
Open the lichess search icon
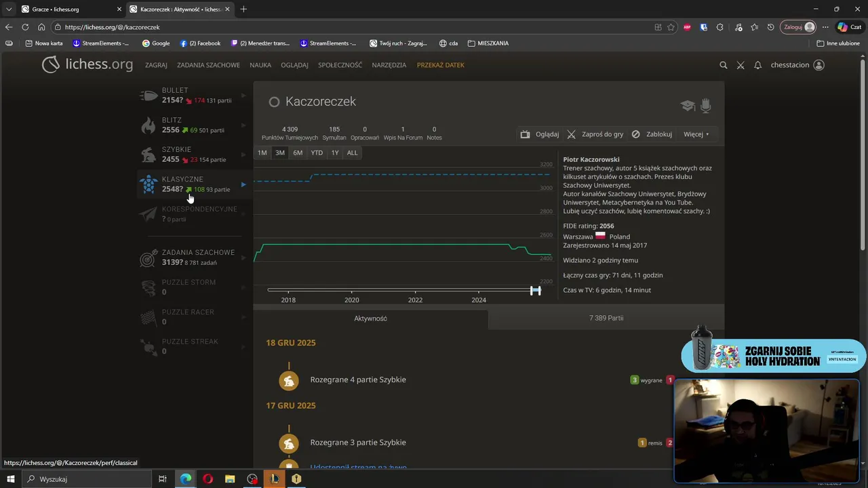[723, 65]
